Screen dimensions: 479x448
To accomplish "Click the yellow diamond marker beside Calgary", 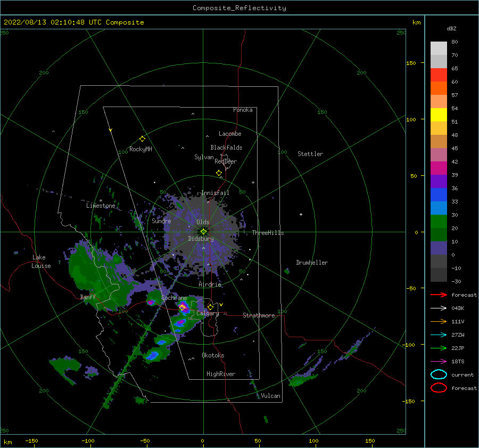I will pyautogui.click(x=210, y=307).
